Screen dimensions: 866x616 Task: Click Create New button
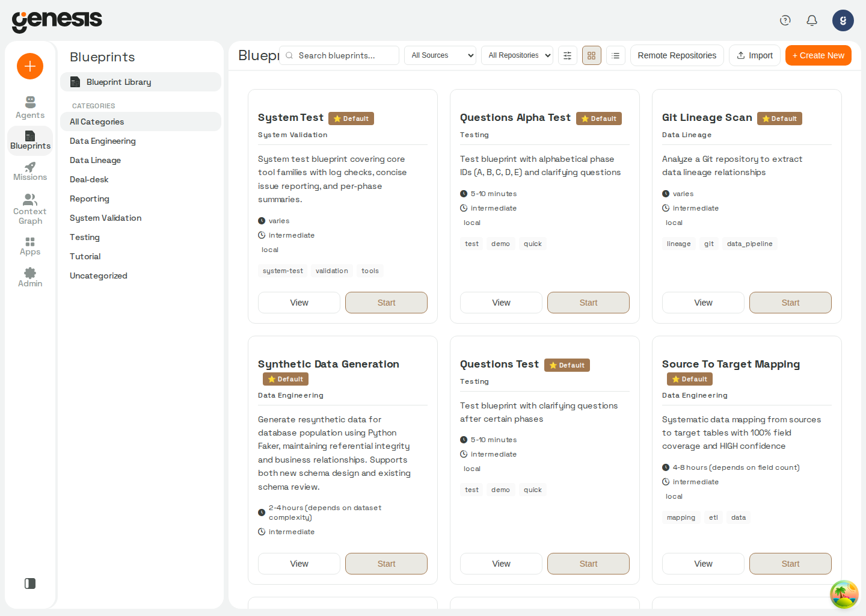click(818, 55)
